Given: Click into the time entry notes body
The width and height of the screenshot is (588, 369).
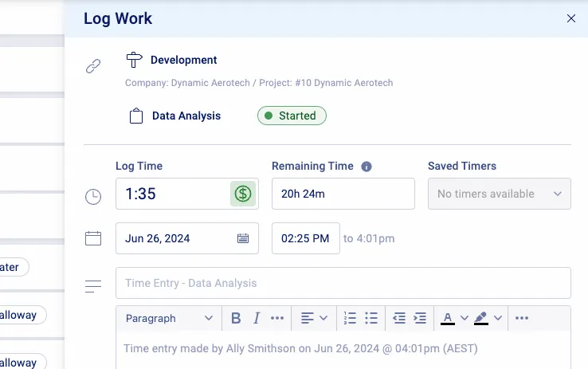Looking at the screenshot, I should coord(343,351).
